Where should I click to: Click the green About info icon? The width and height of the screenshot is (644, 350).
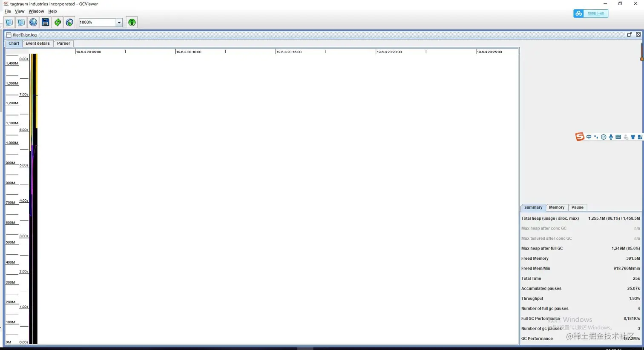point(132,22)
